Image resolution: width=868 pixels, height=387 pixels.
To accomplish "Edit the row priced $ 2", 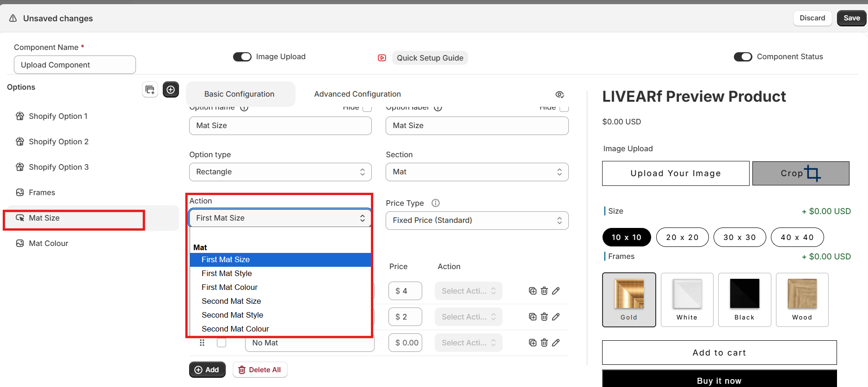I will [556, 317].
